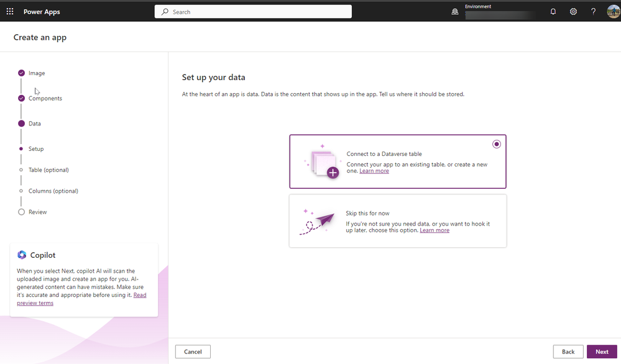Open the Read preview terms link
Screen dimensions: 621x364
[140, 295]
